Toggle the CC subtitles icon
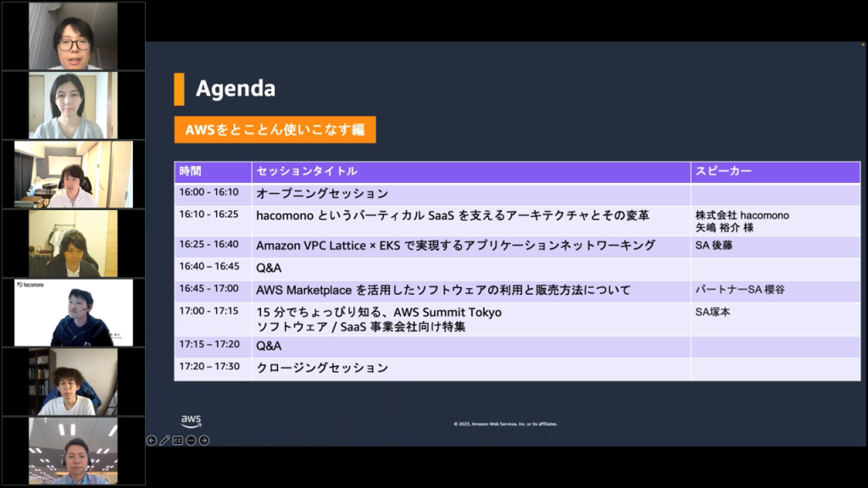Screen dimensions: 868x488 point(178,441)
